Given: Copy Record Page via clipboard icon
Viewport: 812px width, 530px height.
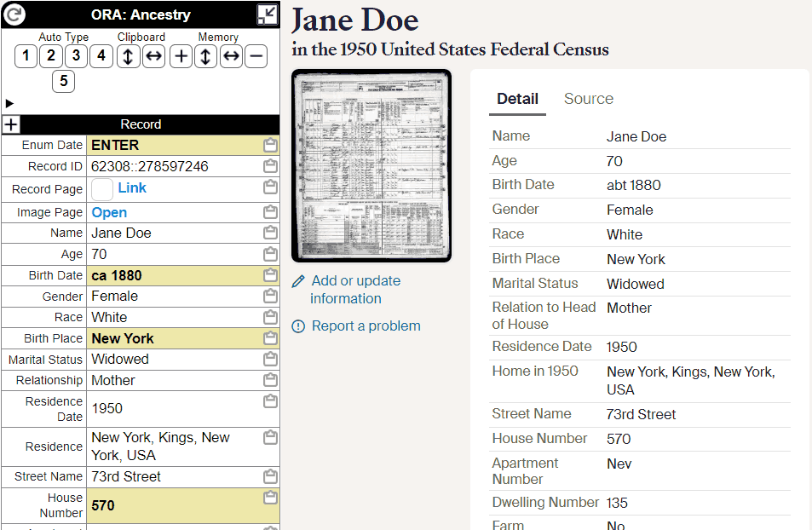Looking at the screenshot, I should (x=270, y=187).
